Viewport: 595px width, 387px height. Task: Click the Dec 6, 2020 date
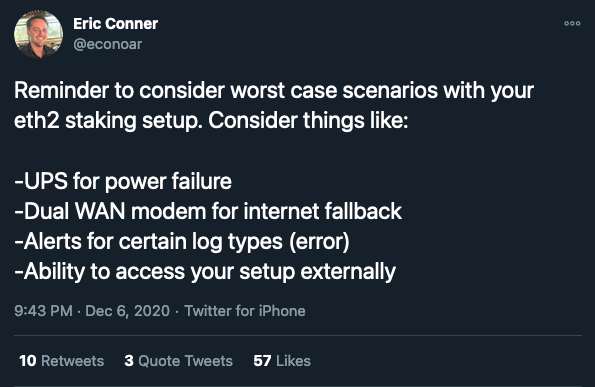[x=128, y=311]
